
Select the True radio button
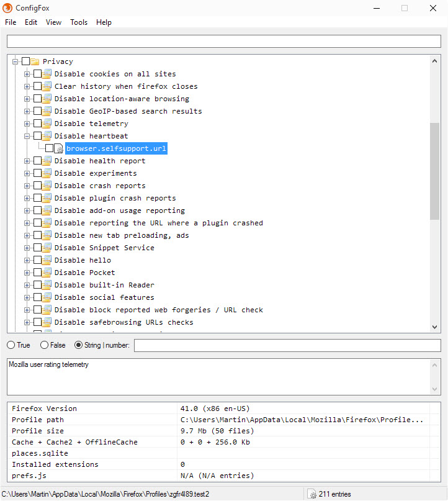tap(11, 345)
